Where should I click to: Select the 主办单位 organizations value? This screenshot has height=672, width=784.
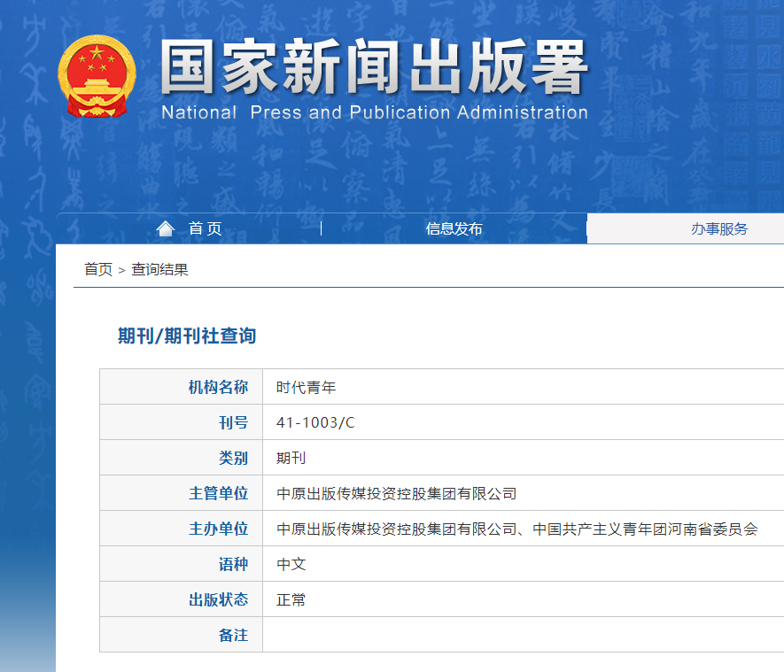[517, 529]
